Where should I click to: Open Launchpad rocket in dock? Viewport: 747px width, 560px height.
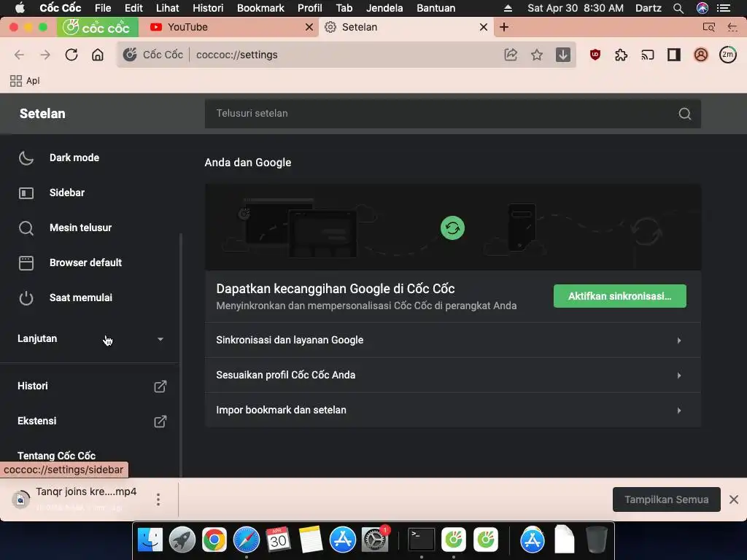coord(182,540)
